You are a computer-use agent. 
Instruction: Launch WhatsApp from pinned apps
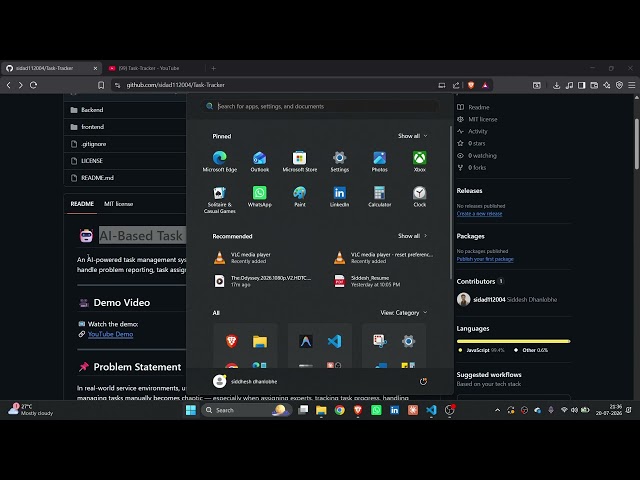tap(260, 196)
